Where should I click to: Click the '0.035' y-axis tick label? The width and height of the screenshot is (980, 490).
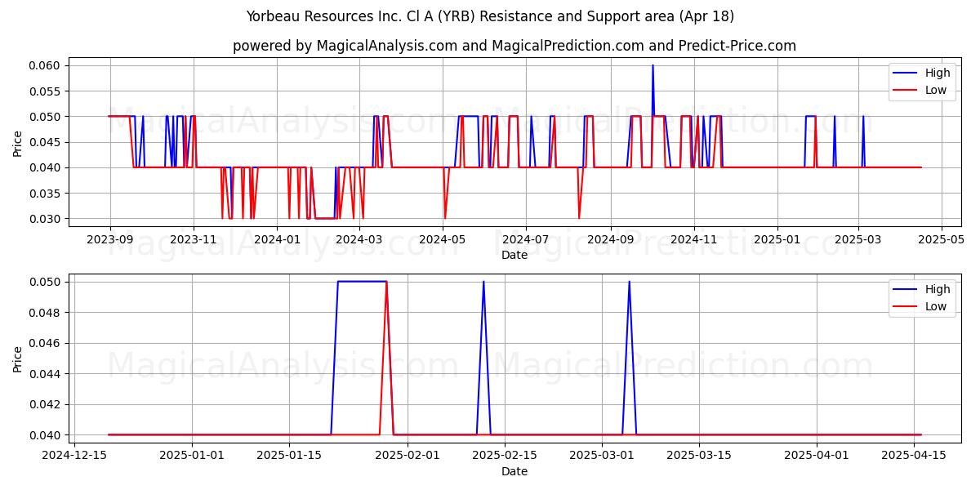(47, 194)
